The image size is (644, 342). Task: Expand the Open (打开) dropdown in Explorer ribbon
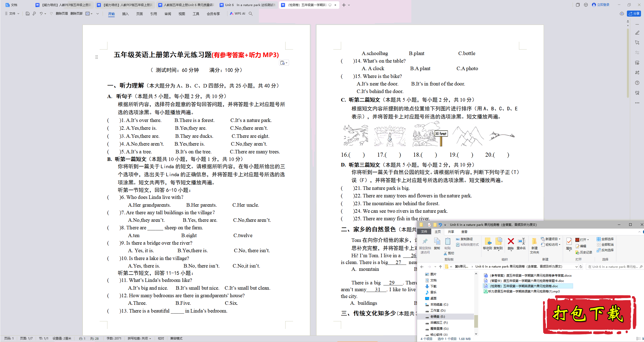point(588,240)
